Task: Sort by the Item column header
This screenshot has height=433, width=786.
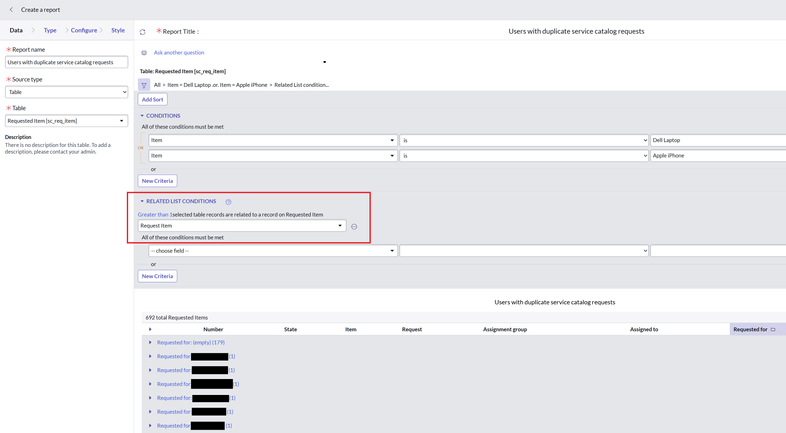Action: click(351, 329)
